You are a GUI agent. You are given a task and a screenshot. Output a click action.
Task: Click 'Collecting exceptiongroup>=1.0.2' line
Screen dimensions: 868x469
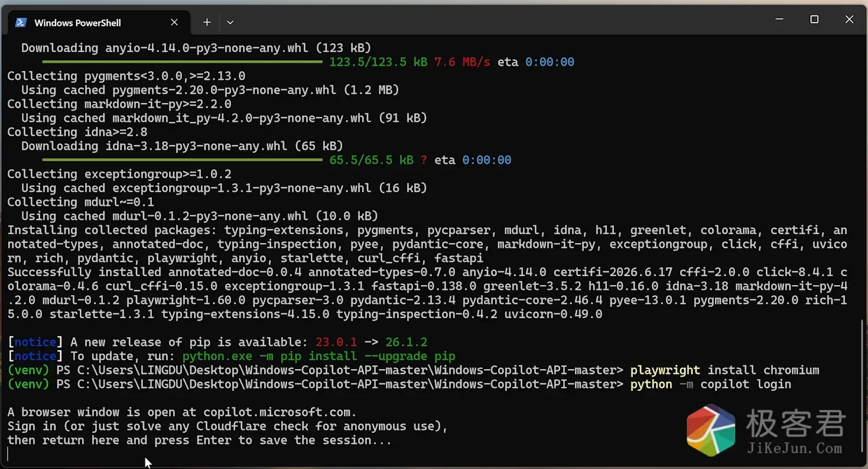point(119,174)
